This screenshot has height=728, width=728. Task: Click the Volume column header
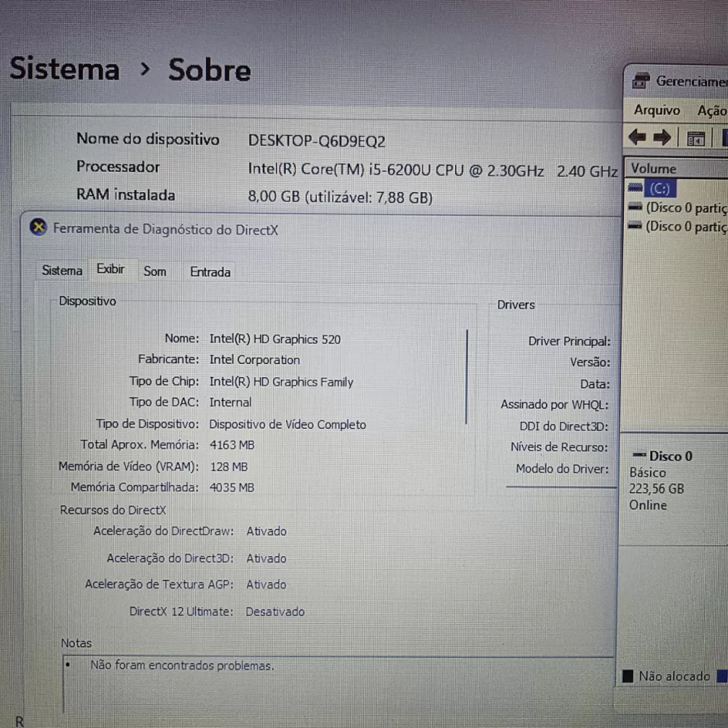653,169
